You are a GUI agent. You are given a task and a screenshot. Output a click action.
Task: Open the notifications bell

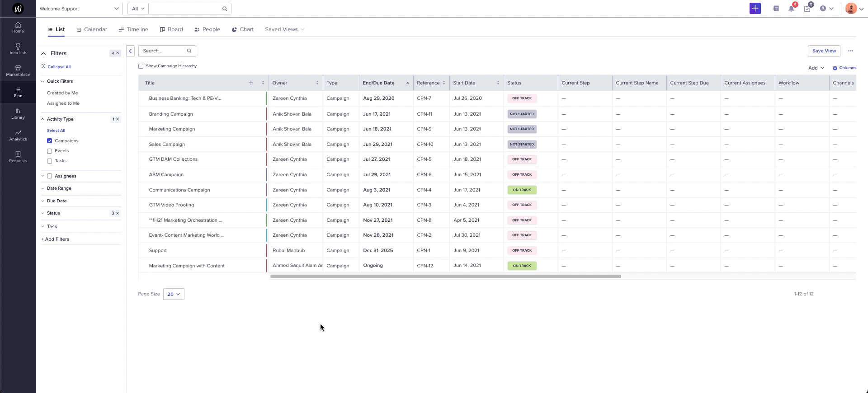(x=792, y=9)
